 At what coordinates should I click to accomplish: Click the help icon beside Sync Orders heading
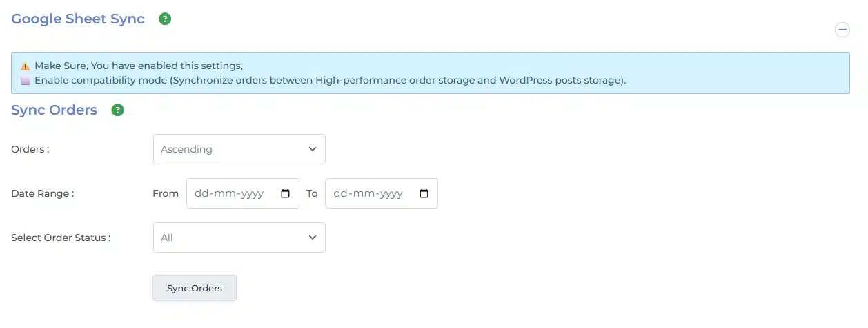click(x=118, y=110)
